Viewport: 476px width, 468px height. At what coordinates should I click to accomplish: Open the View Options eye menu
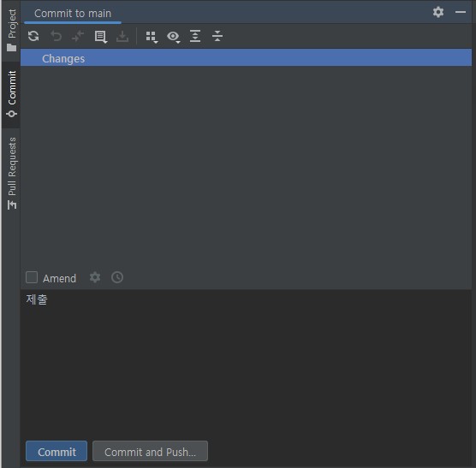(173, 37)
